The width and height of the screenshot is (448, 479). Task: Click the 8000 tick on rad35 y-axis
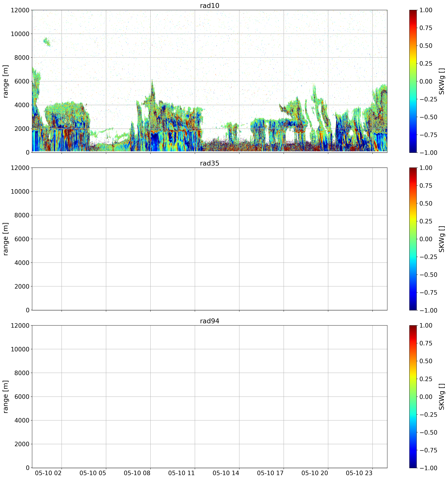[x=22, y=215]
